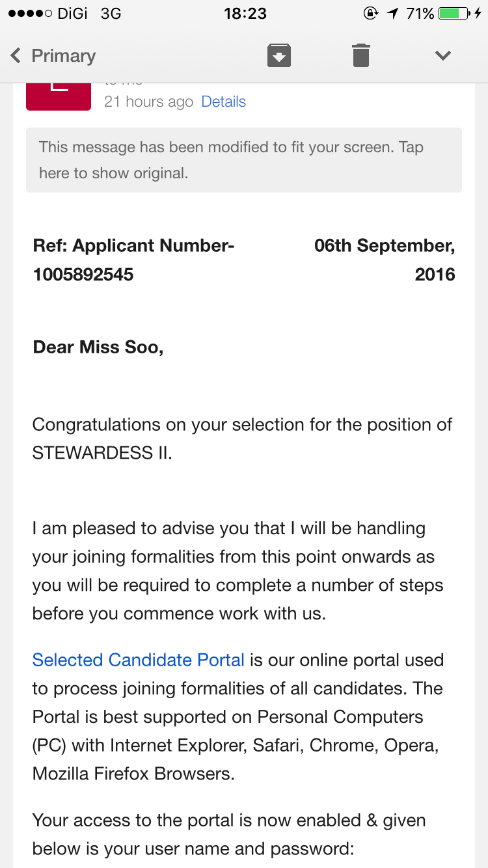Tap the STEWARDESS II congratulations paragraph
This screenshot has width=488, height=868.
242,439
